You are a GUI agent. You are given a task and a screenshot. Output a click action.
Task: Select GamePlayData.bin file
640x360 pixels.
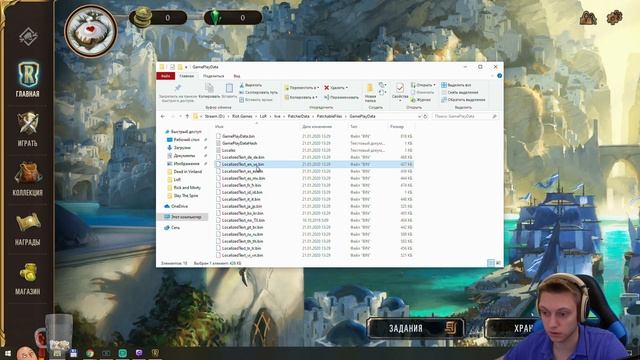(x=238, y=136)
